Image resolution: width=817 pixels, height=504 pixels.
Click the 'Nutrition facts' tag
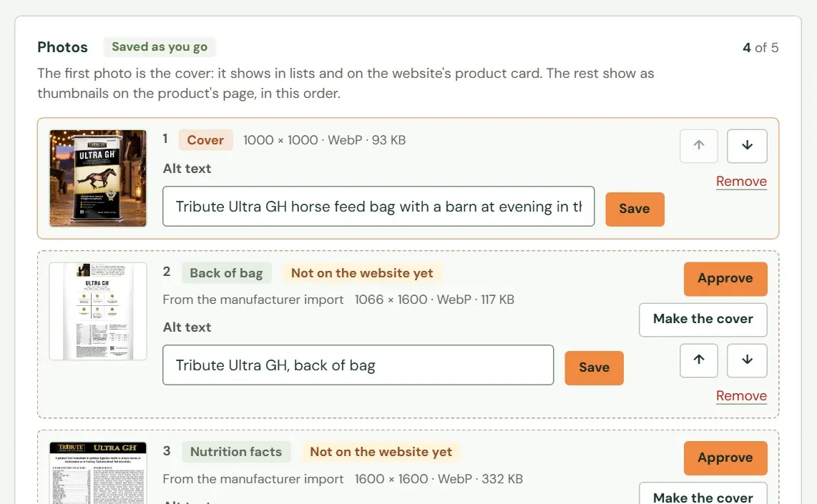click(236, 452)
